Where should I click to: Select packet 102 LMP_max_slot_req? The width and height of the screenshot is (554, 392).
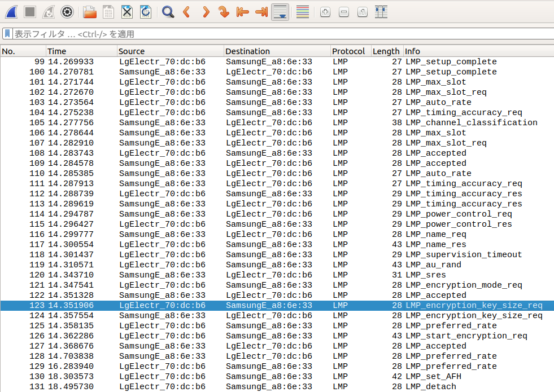tap(277, 92)
